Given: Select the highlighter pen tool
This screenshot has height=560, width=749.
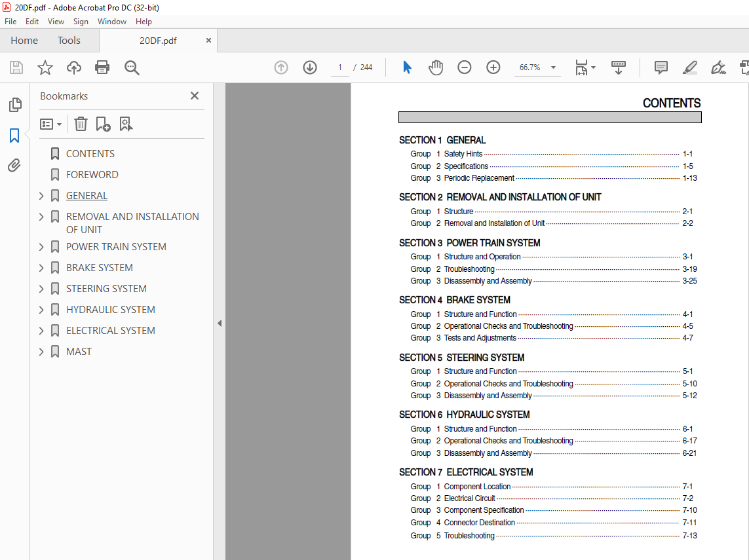Looking at the screenshot, I should 690,67.
